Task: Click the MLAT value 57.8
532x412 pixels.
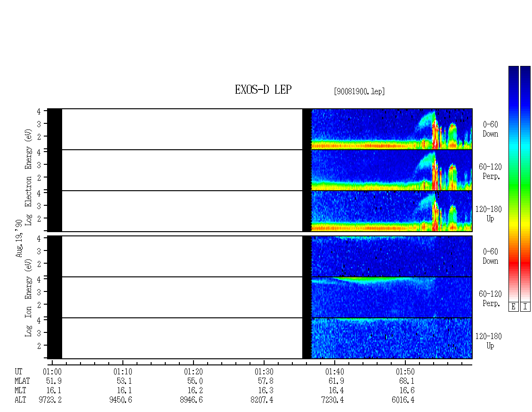Action: tap(266, 381)
